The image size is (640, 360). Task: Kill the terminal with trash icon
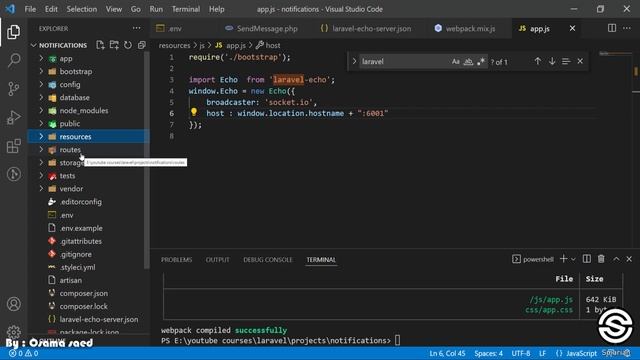[x=601, y=259]
